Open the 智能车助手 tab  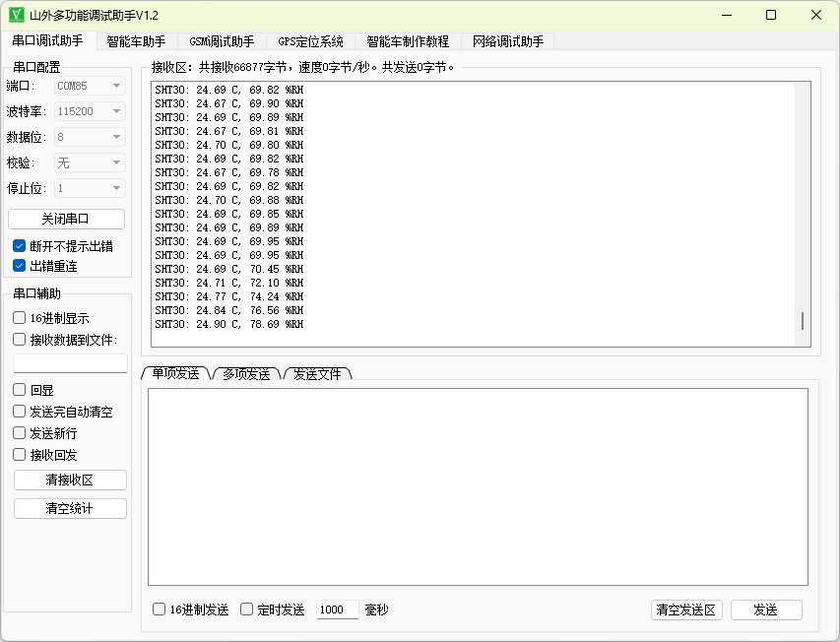[136, 41]
